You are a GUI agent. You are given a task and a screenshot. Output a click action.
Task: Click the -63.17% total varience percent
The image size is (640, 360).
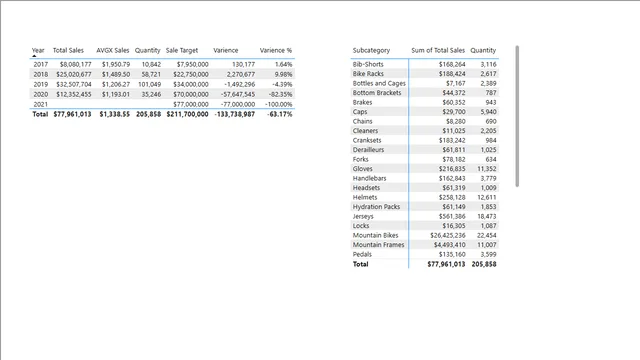280,114
